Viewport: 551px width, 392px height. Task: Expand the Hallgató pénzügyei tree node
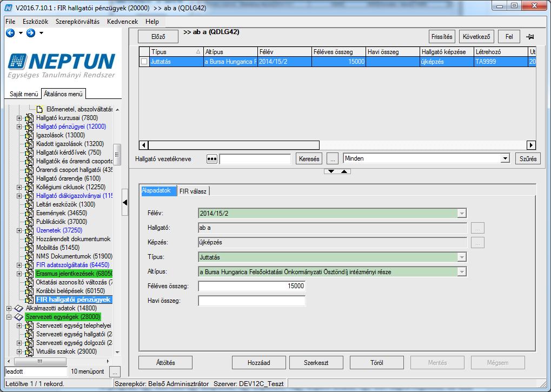pyautogui.click(x=19, y=127)
